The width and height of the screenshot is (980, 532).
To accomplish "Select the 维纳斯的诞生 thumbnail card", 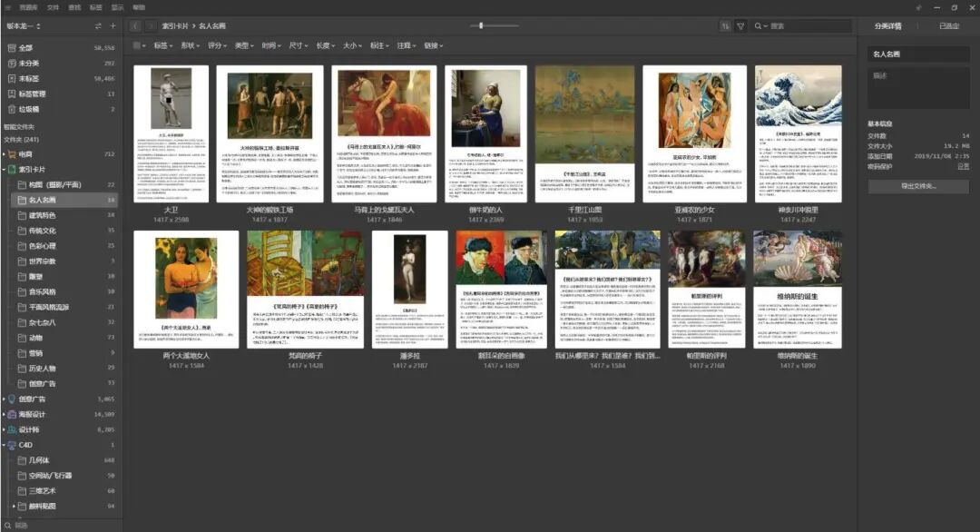I will point(798,290).
